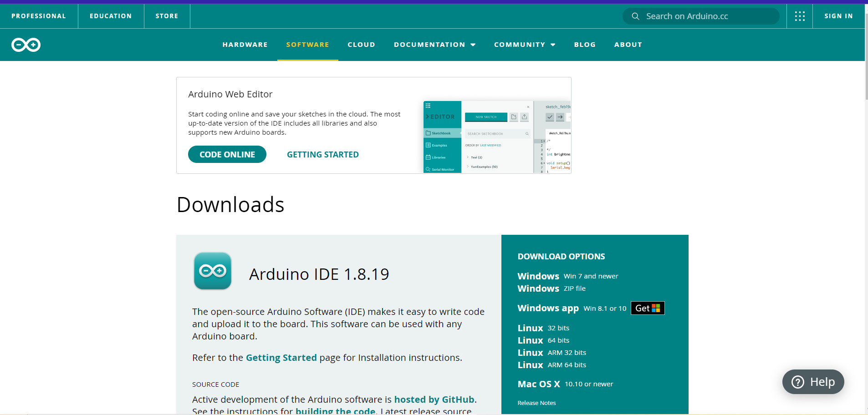This screenshot has height=415, width=868.
Task: Click the Arduino IDE 1.8.19 app icon
Action: (x=213, y=271)
